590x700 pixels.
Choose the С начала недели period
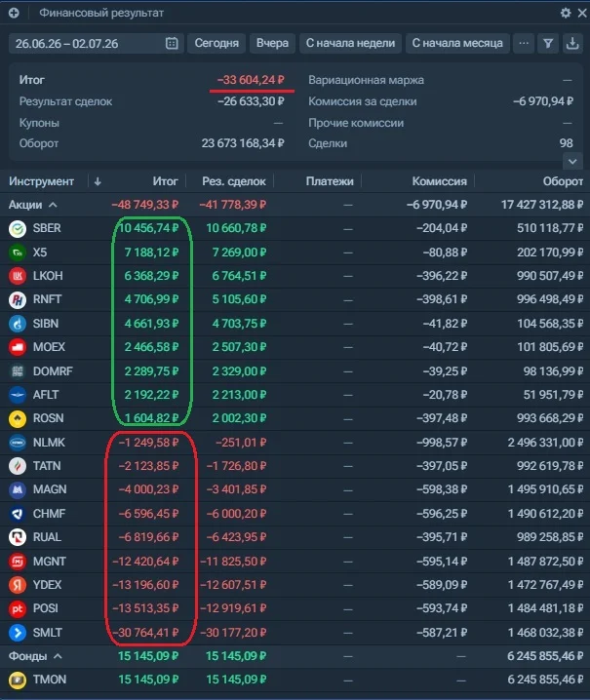pyautogui.click(x=350, y=43)
